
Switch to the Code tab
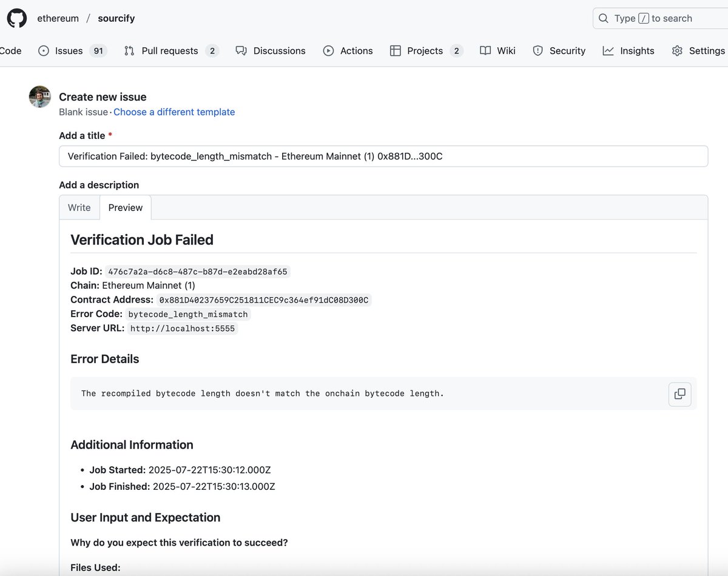pos(10,51)
